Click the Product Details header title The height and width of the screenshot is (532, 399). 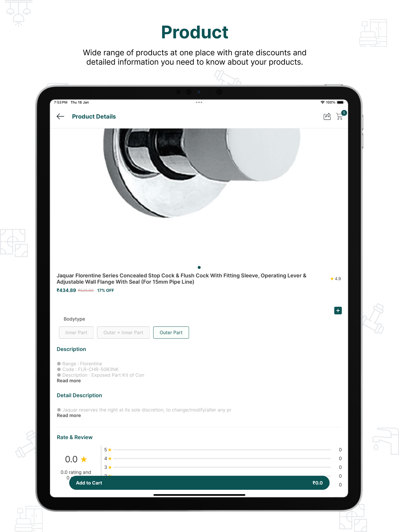(94, 117)
